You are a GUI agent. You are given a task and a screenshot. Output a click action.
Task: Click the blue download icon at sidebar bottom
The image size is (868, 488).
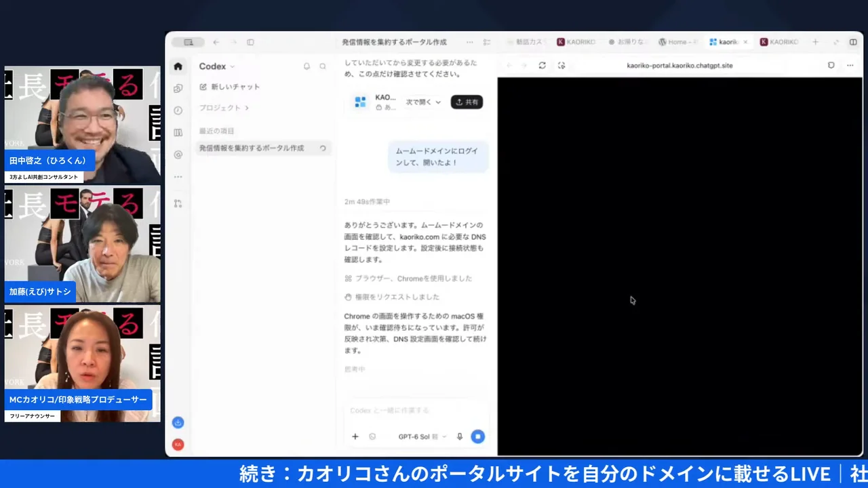coord(178,422)
